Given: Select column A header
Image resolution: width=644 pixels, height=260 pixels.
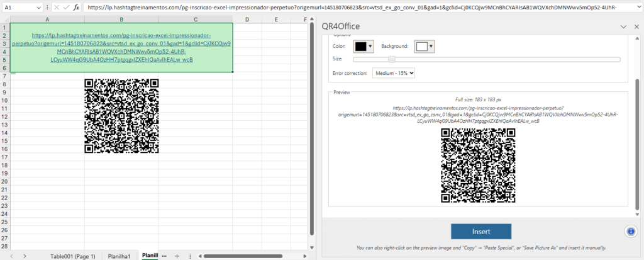Looking at the screenshot, I should coord(47,20).
